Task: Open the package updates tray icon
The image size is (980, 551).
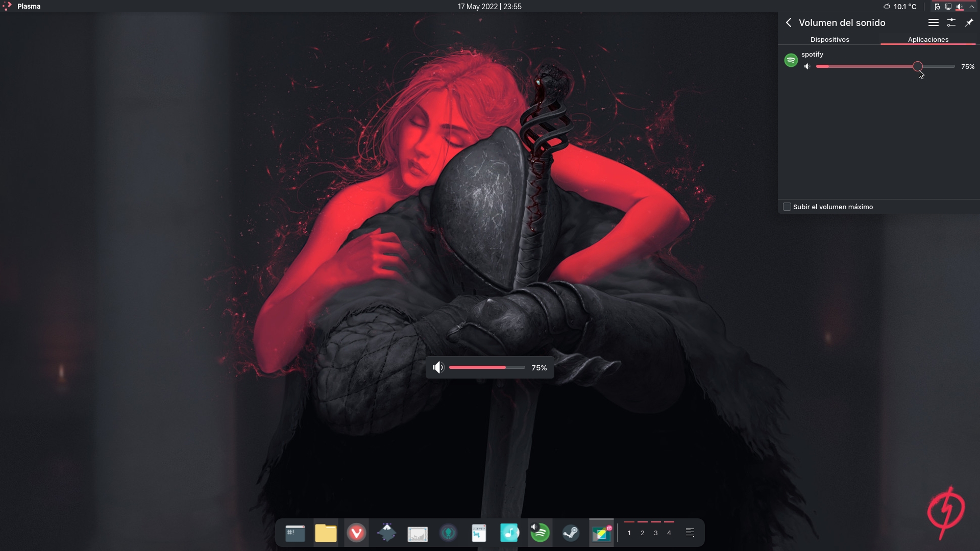Action: pyautogui.click(x=937, y=7)
